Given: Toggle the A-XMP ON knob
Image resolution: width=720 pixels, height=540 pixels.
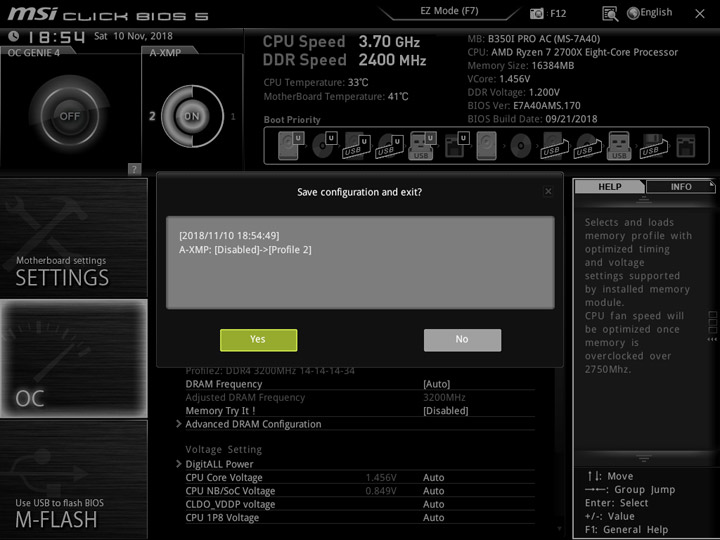Looking at the screenshot, I should [x=192, y=116].
